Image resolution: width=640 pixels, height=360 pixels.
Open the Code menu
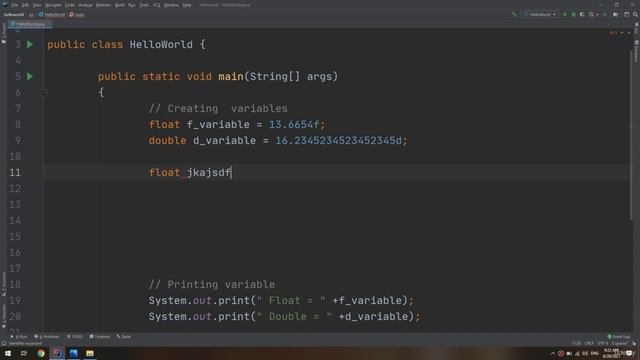click(70, 5)
